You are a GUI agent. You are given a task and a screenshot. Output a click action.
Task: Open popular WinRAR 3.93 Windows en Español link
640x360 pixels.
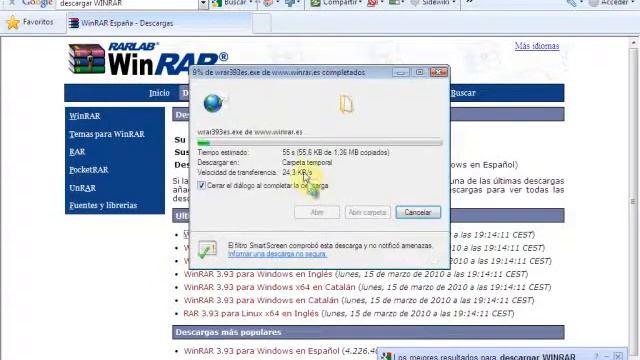(261, 351)
